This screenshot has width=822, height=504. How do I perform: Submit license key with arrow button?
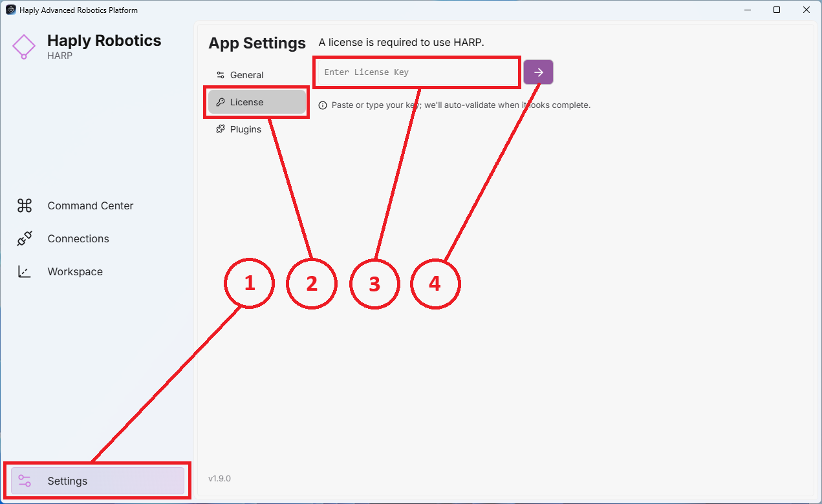point(539,72)
